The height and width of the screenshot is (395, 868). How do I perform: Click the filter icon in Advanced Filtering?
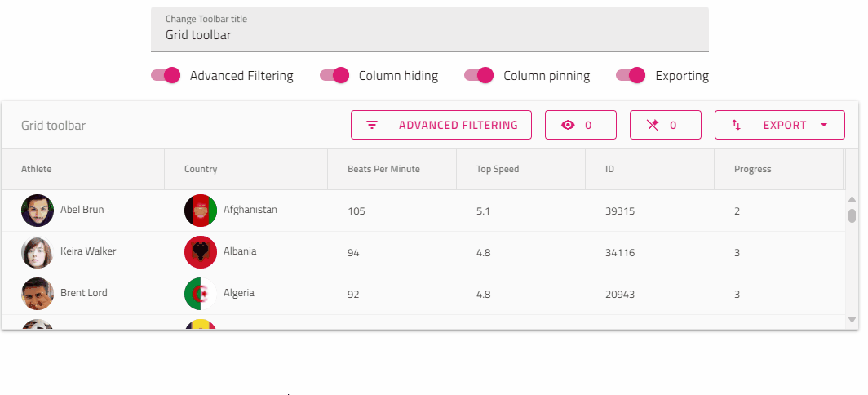coord(372,125)
